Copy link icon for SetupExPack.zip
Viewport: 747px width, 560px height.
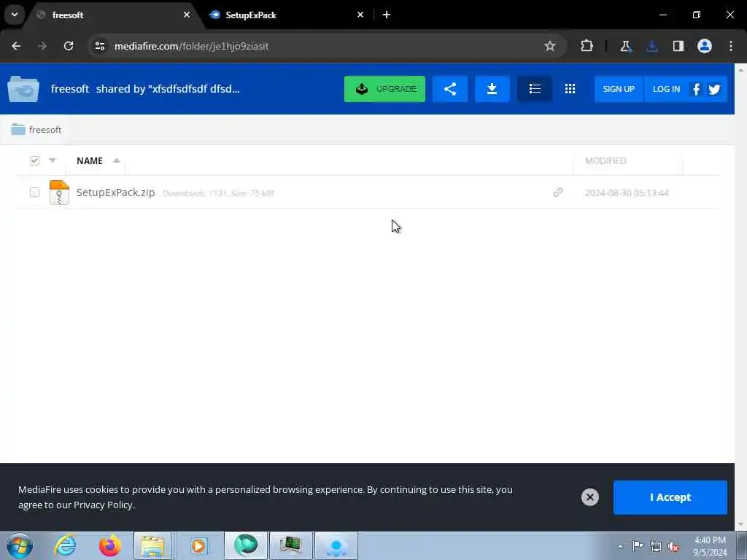pyautogui.click(x=558, y=192)
